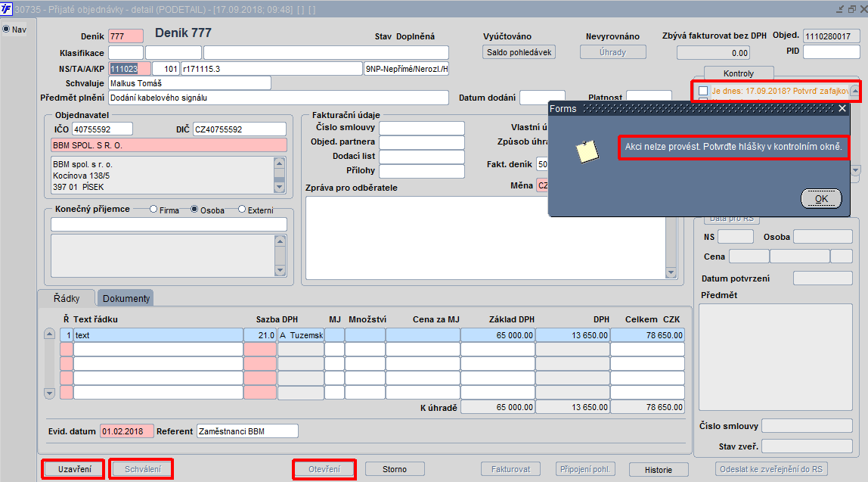868x482 pixels.
Task: Click the Referent field Zaměstnanci BBM
Action: click(x=247, y=431)
